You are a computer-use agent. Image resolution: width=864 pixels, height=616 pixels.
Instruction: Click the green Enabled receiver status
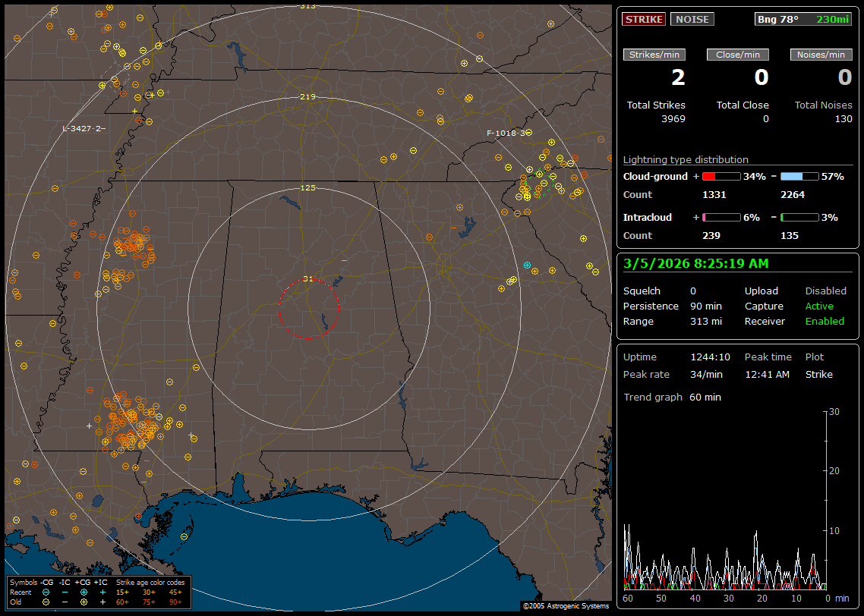[825, 321]
